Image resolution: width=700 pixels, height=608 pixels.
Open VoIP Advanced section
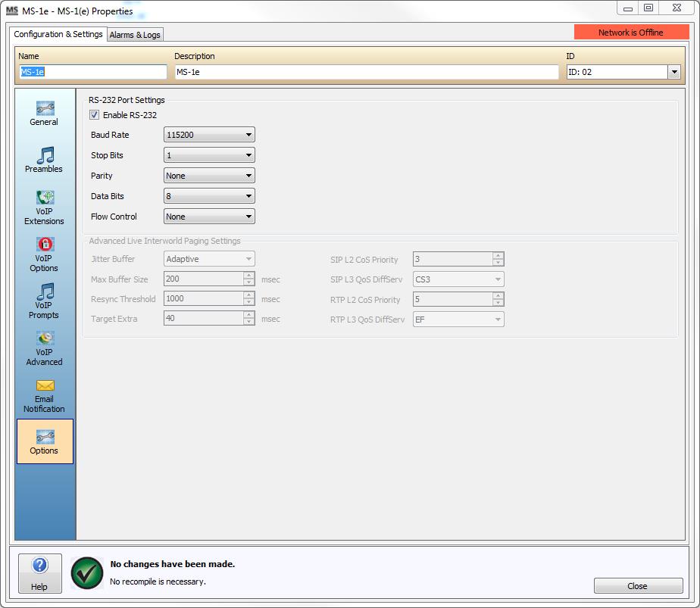44,349
